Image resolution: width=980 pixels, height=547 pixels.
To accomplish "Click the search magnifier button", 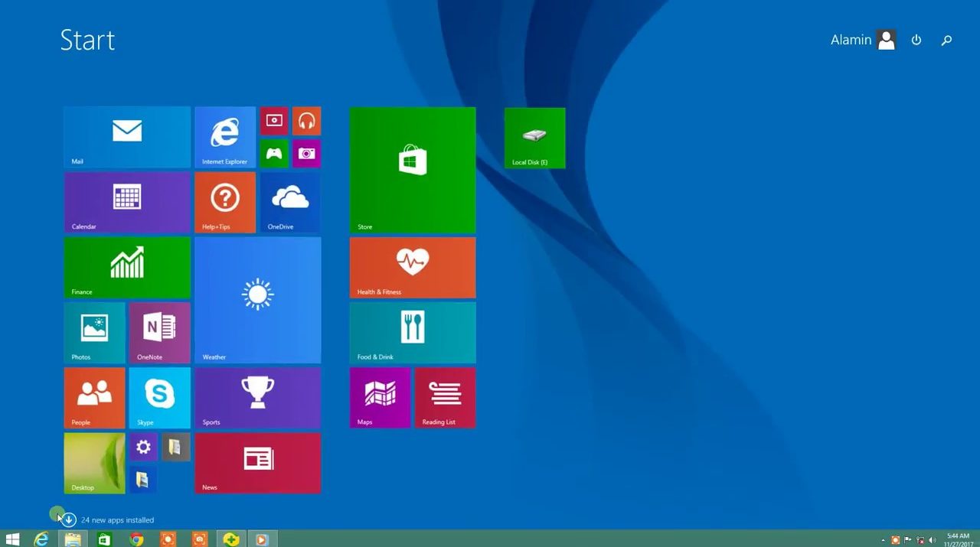I will coord(946,41).
